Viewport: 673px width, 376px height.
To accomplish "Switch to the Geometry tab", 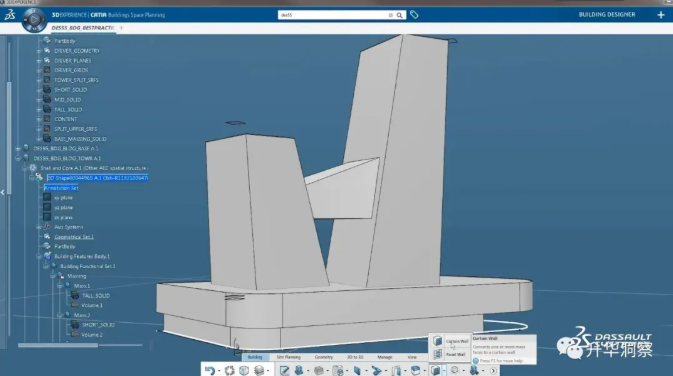I will click(324, 357).
